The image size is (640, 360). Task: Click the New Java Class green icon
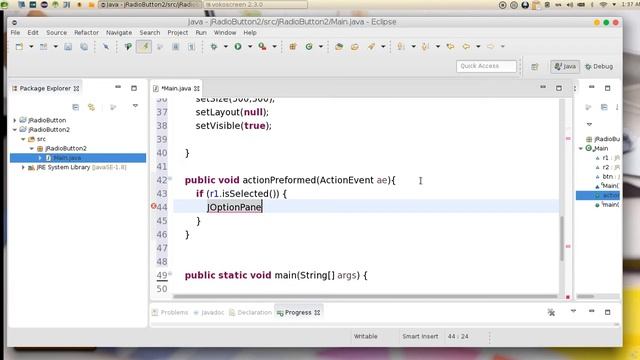(x=309, y=47)
